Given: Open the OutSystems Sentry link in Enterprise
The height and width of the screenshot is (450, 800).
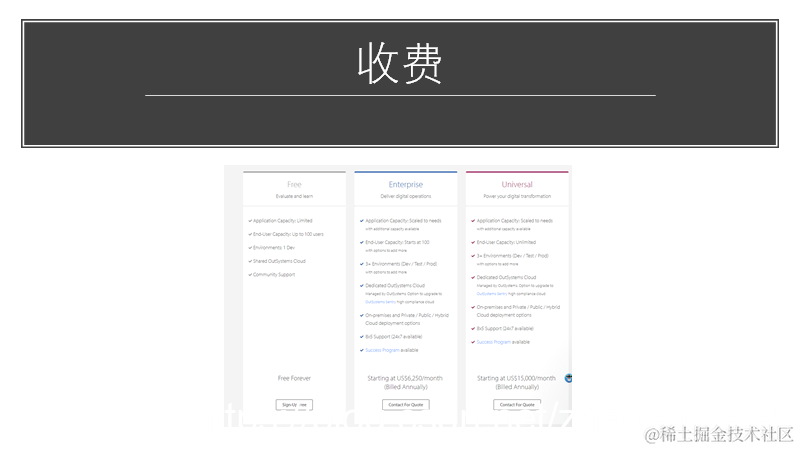Looking at the screenshot, I should click(x=380, y=302).
